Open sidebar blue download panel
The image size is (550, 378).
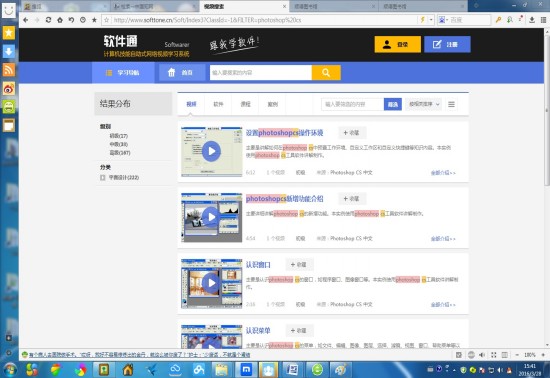point(9,51)
